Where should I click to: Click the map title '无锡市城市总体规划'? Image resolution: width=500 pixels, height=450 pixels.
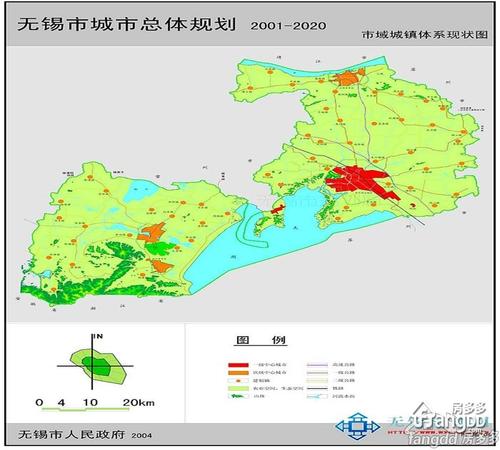pos(127,24)
